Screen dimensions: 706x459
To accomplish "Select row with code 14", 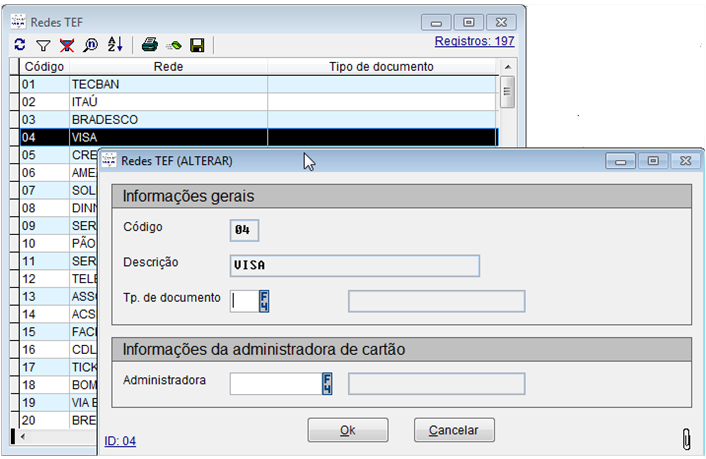I will [x=59, y=314].
